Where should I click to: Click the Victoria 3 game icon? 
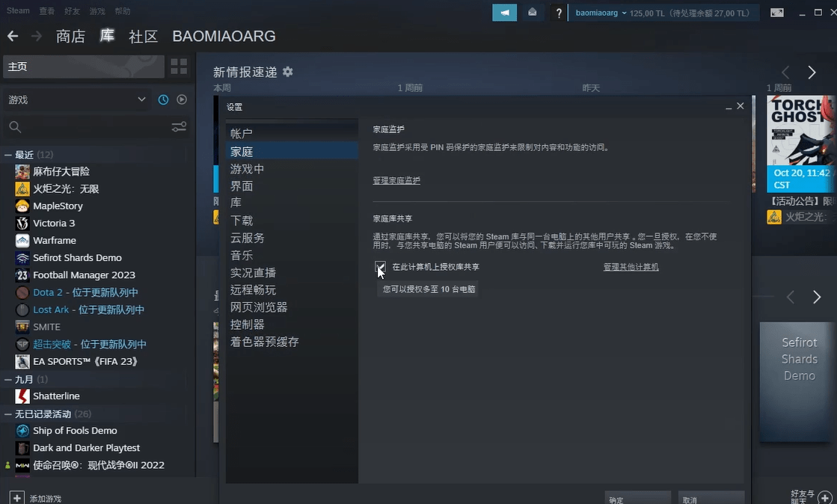(22, 223)
